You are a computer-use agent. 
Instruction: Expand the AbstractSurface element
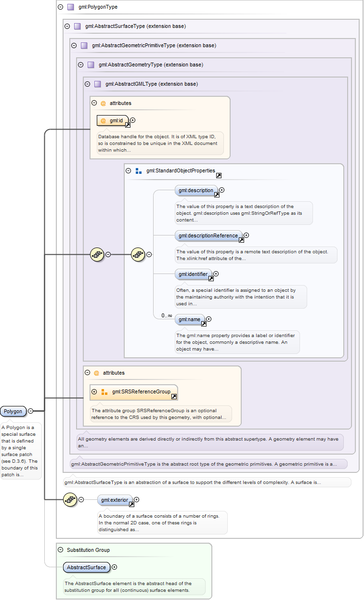click(114, 567)
